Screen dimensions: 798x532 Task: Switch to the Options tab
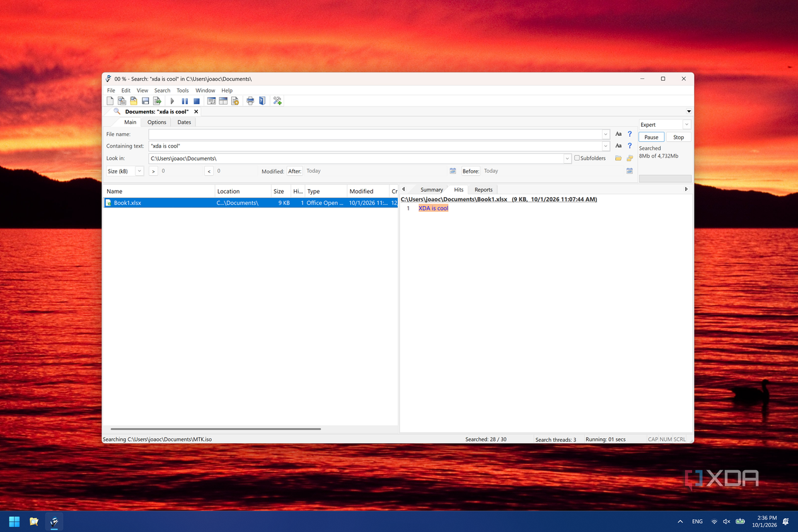click(x=157, y=122)
